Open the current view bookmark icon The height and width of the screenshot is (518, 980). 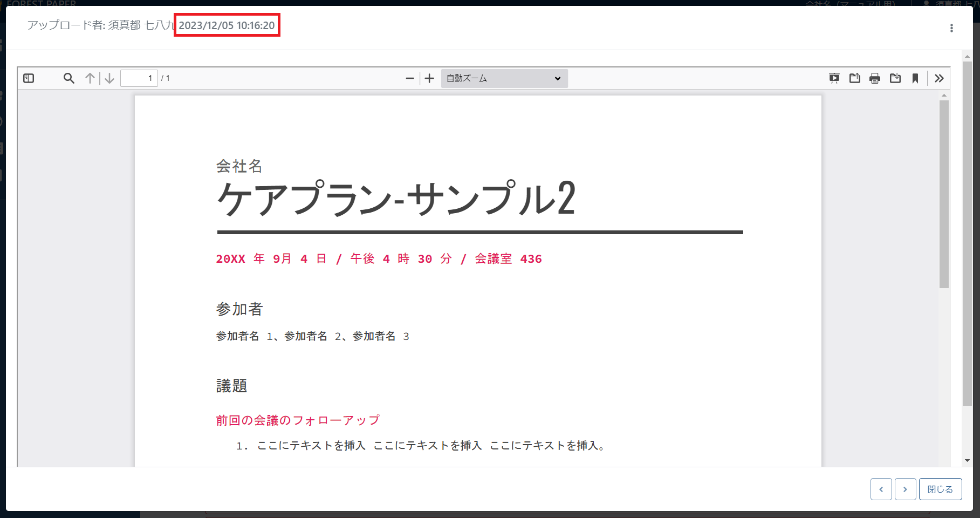click(x=915, y=78)
